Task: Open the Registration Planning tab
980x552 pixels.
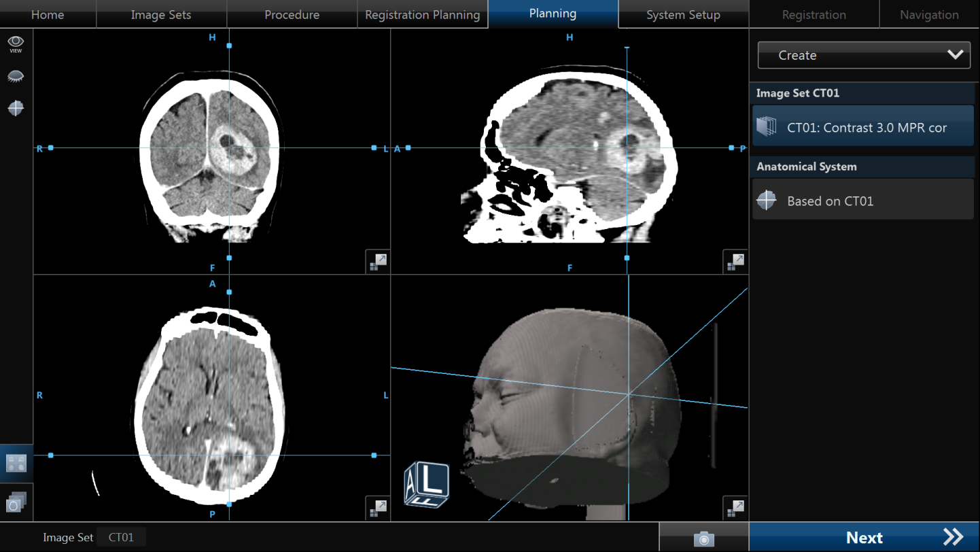Action: 422,14
